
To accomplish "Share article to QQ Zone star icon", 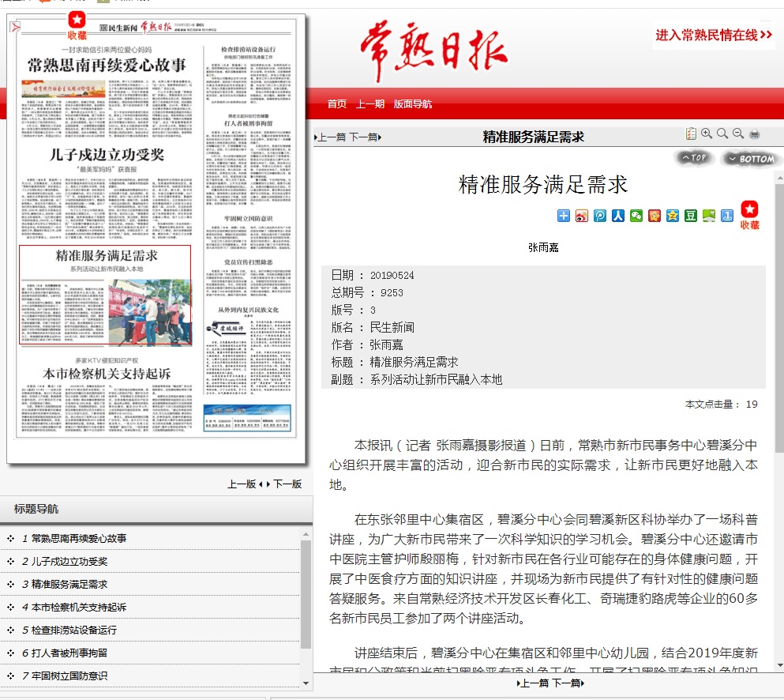I will point(673,216).
